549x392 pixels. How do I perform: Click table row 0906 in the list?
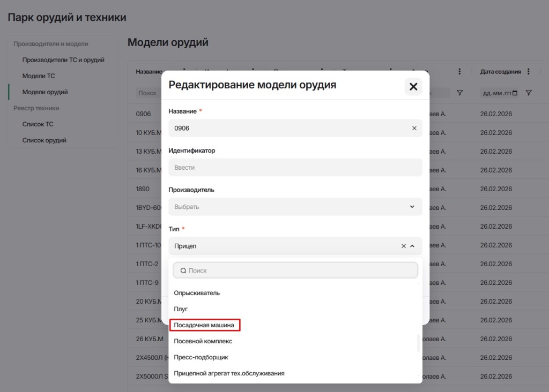point(143,114)
